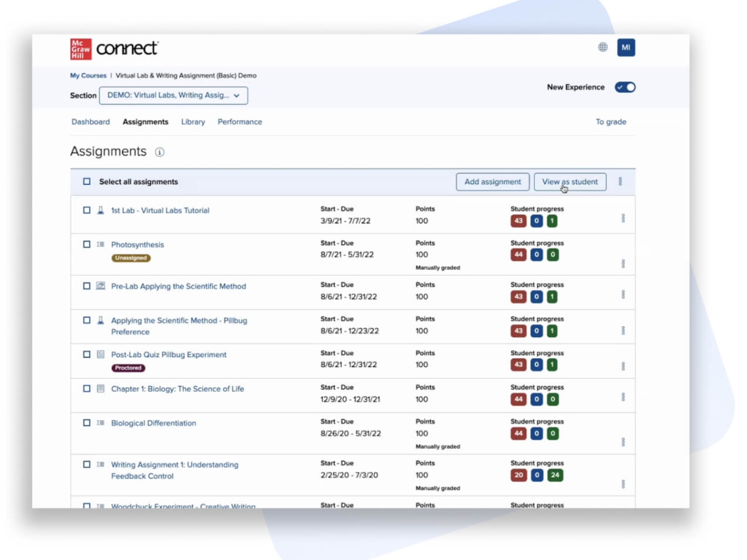The image size is (747, 560).
Task: Open kebab menu for Pre-Lab Applying the Scientific Method
Action: [x=623, y=294]
